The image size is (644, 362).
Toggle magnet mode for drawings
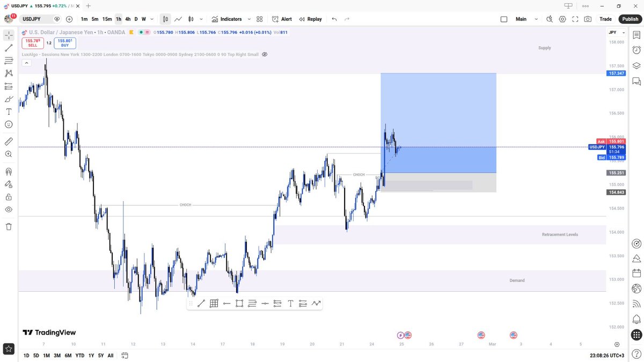[9, 172]
